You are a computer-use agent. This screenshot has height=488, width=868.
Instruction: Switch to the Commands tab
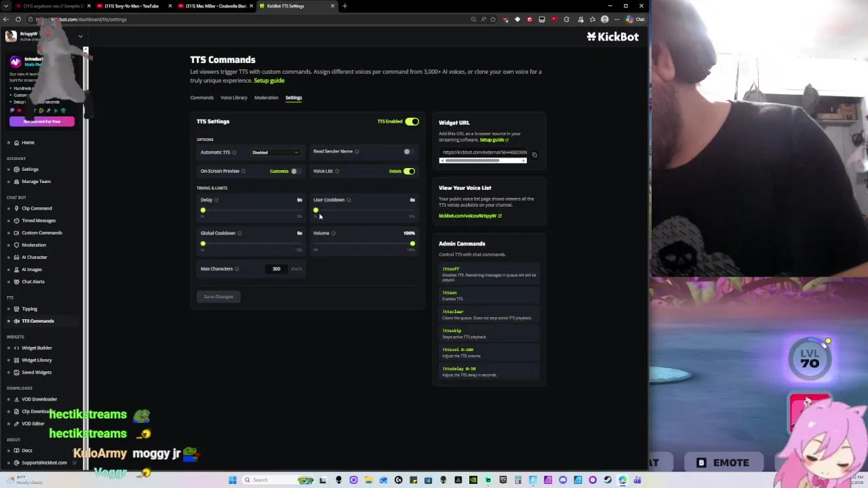(x=201, y=98)
